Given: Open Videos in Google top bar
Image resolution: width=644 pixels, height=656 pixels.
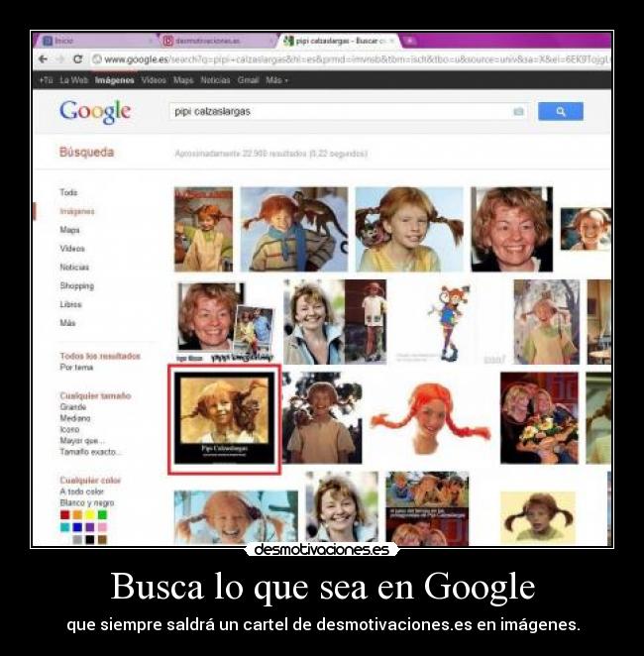Looking at the screenshot, I should pos(154,80).
